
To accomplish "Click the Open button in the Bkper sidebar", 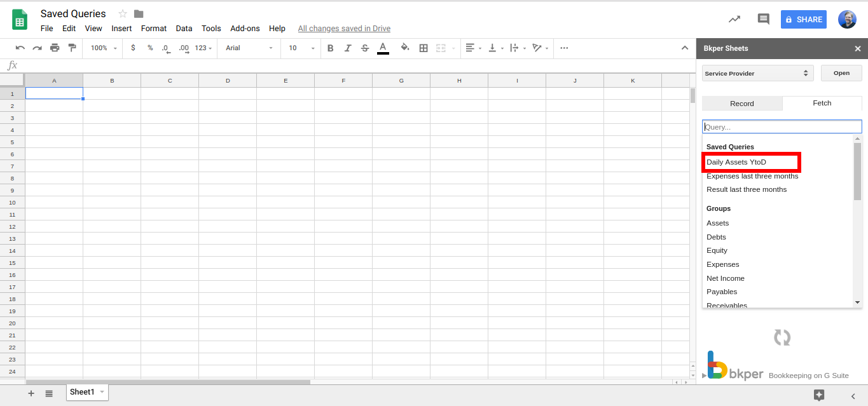I will (x=841, y=73).
